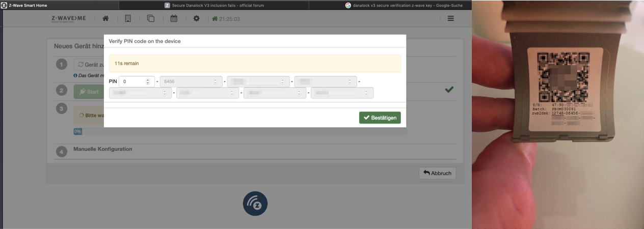644x229 pixels.
Task: Open the Home dashboard icon
Action: click(x=105, y=18)
